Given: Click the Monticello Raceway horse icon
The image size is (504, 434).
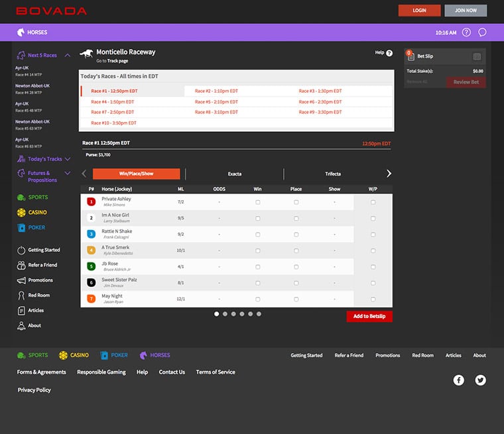Looking at the screenshot, I should point(86,54).
